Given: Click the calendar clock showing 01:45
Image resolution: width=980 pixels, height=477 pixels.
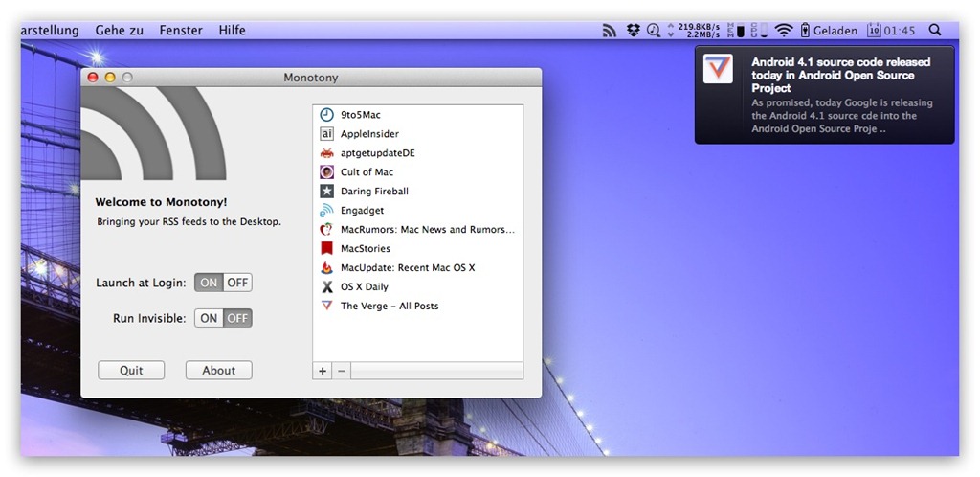Looking at the screenshot, I should [891, 30].
